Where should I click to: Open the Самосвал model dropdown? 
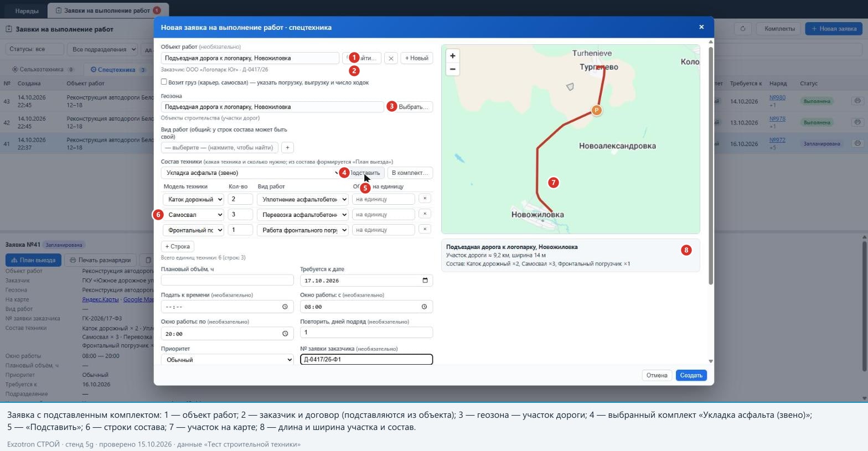click(x=193, y=215)
